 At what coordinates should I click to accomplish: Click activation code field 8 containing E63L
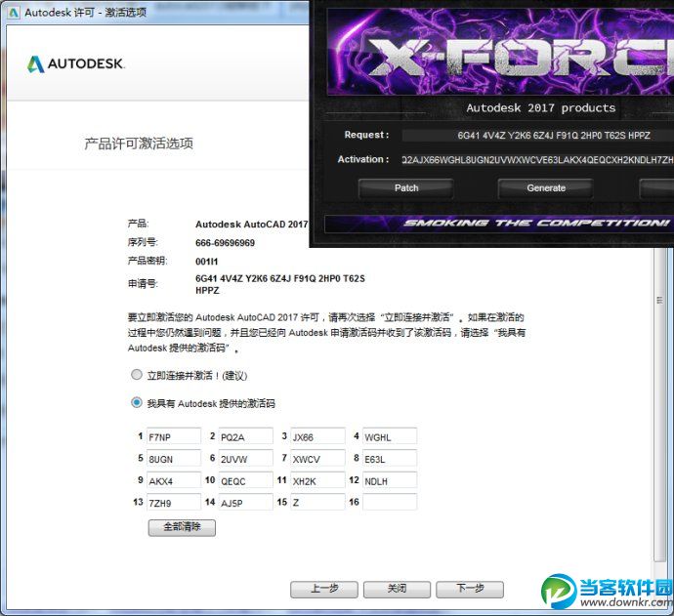coord(390,459)
